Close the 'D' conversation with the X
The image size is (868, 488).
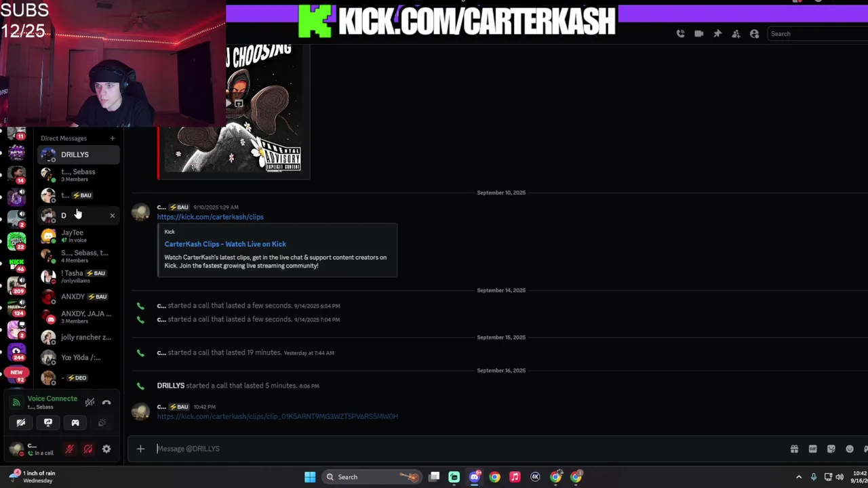[x=112, y=216]
